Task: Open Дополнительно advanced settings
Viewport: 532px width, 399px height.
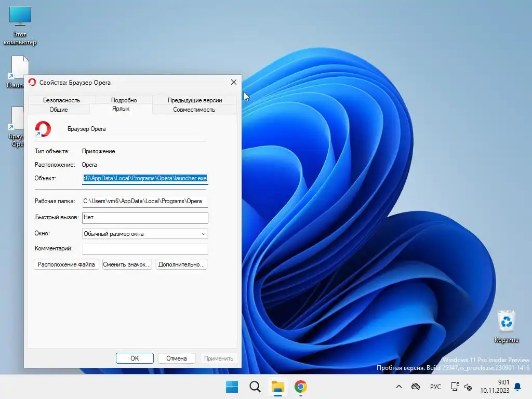Action: (x=181, y=264)
